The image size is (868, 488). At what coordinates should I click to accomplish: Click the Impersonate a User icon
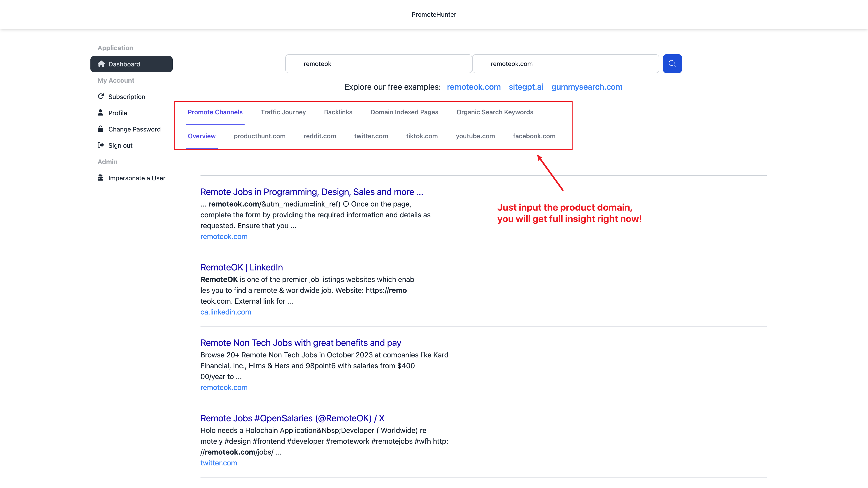coord(100,178)
